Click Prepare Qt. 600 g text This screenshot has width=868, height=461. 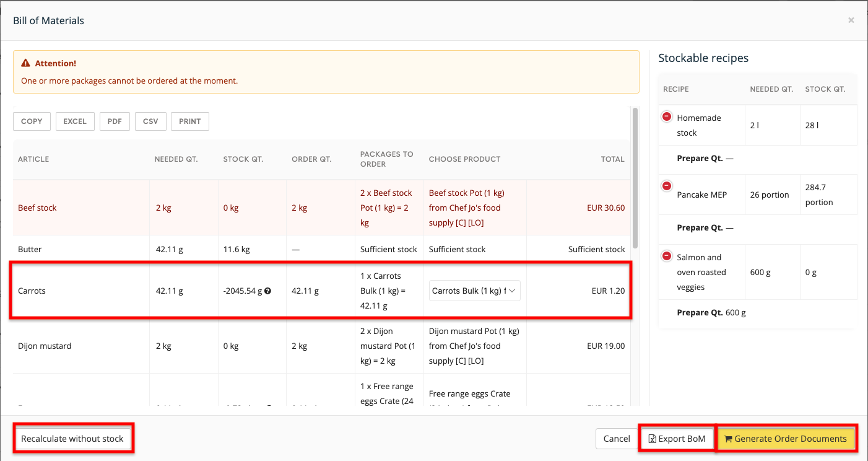point(711,312)
